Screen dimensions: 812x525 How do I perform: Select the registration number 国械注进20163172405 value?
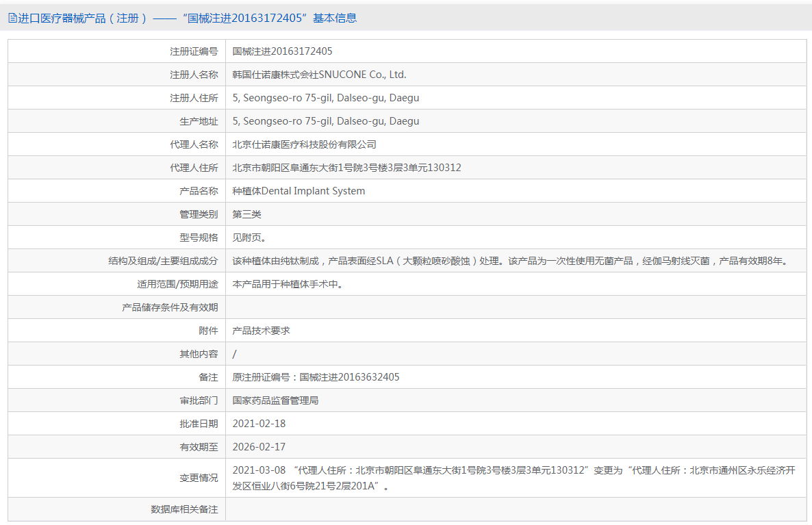coord(282,51)
